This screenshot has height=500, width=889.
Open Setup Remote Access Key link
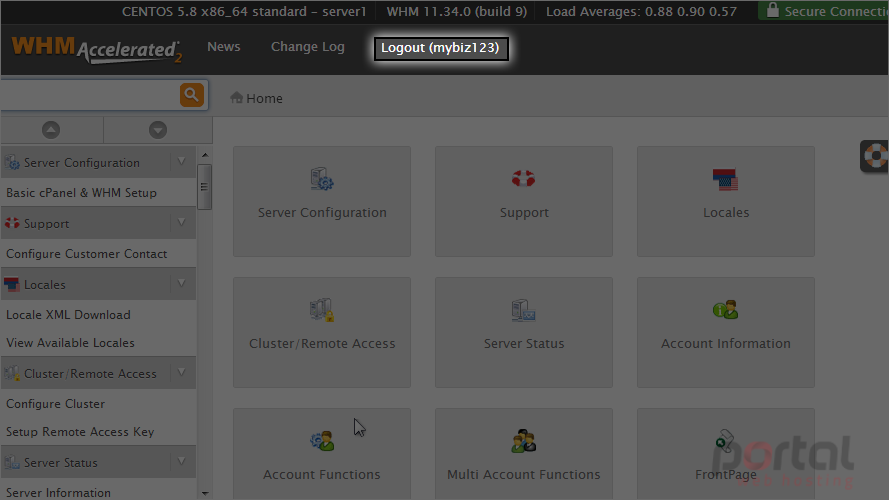point(80,432)
